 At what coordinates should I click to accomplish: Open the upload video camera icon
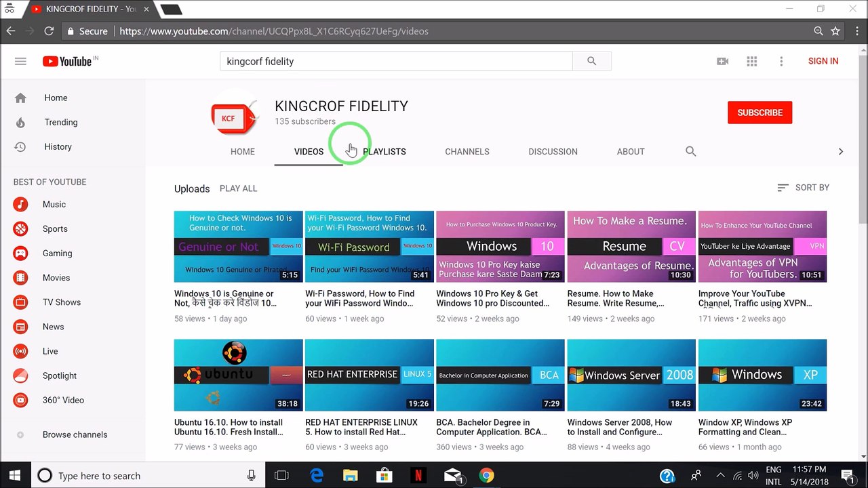coord(723,61)
